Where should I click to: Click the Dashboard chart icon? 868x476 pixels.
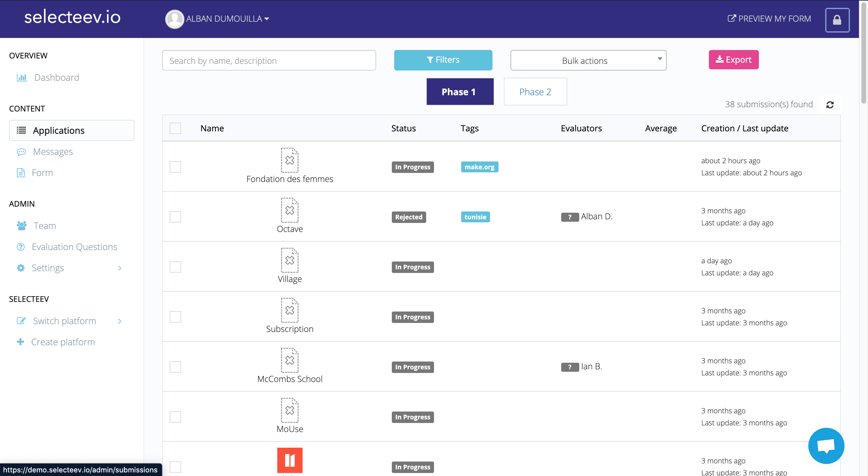click(22, 77)
